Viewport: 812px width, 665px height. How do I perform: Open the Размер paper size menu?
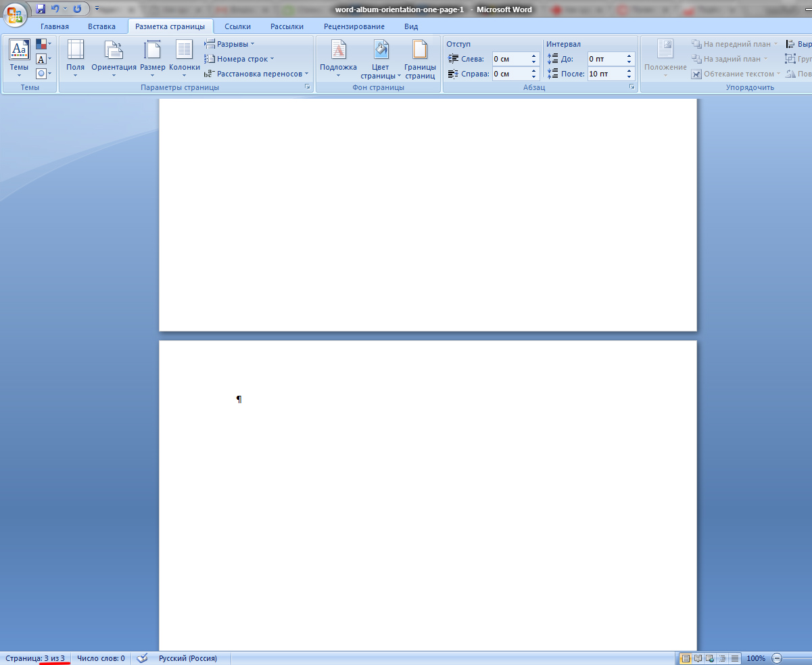tap(153, 58)
